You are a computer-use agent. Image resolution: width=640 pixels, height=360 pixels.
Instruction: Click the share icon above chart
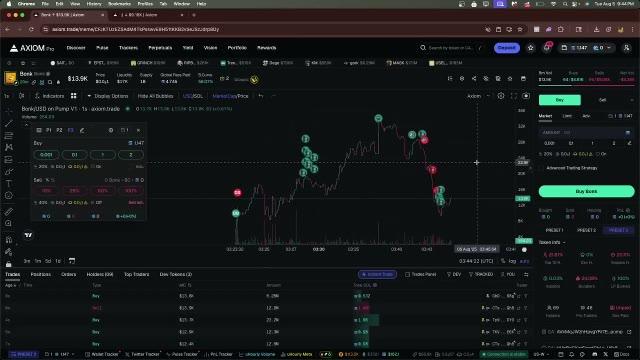click(x=474, y=78)
